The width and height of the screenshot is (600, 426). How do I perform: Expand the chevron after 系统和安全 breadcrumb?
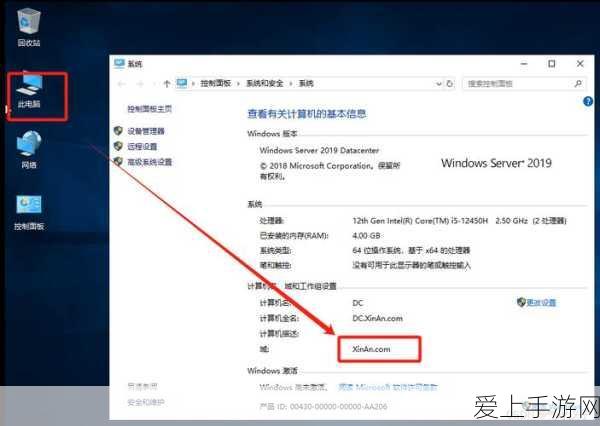coord(291,83)
